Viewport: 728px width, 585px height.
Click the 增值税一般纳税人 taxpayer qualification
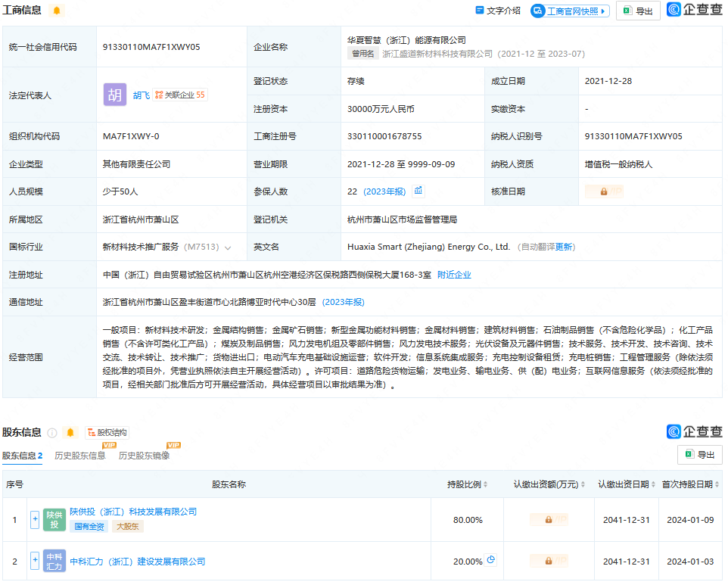[618, 164]
